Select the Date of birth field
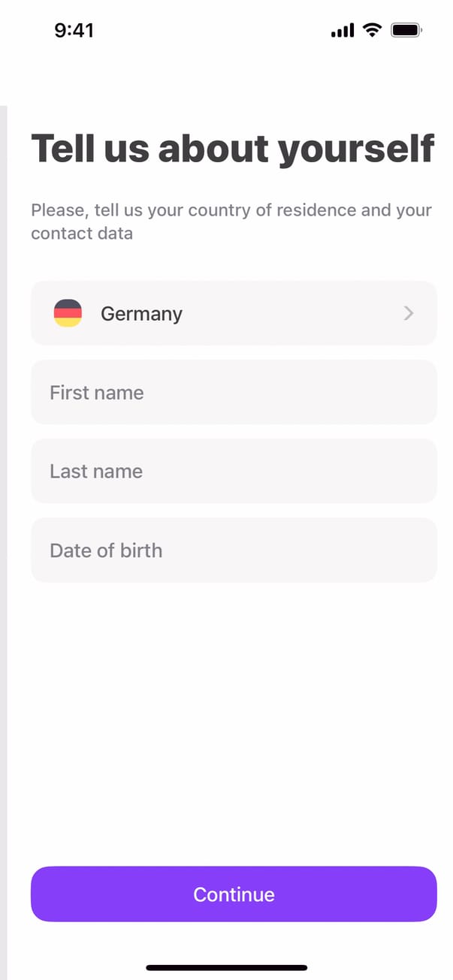 point(234,550)
